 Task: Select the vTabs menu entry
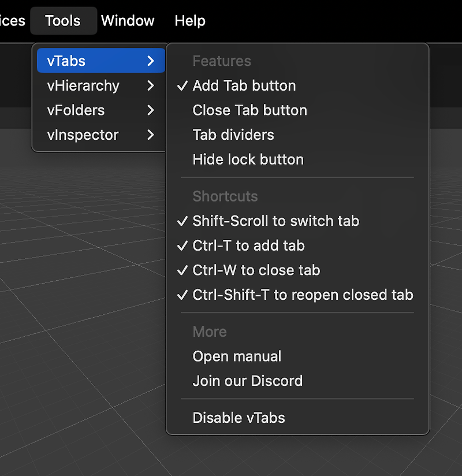[101, 61]
